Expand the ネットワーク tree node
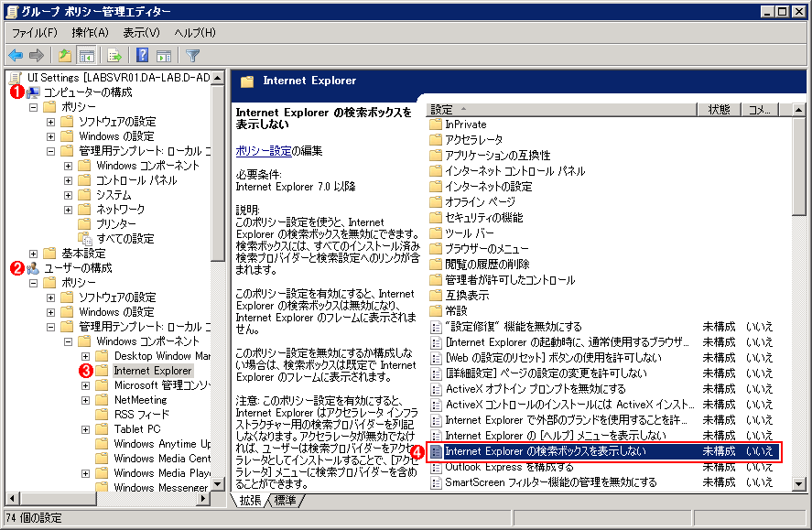 pos(68,210)
